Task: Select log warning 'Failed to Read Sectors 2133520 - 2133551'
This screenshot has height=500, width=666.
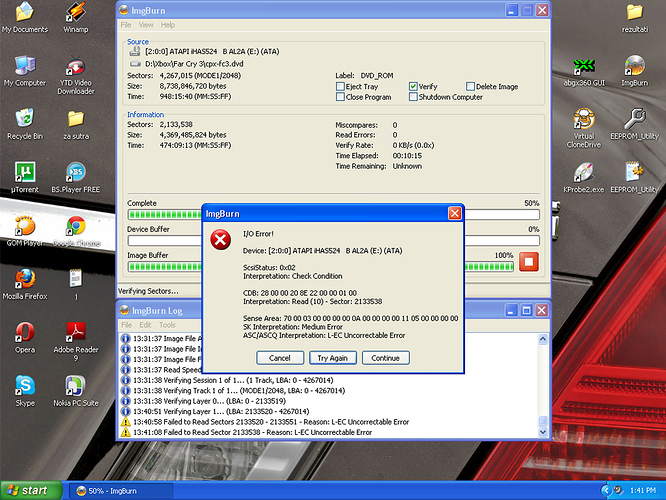Action: point(271,422)
